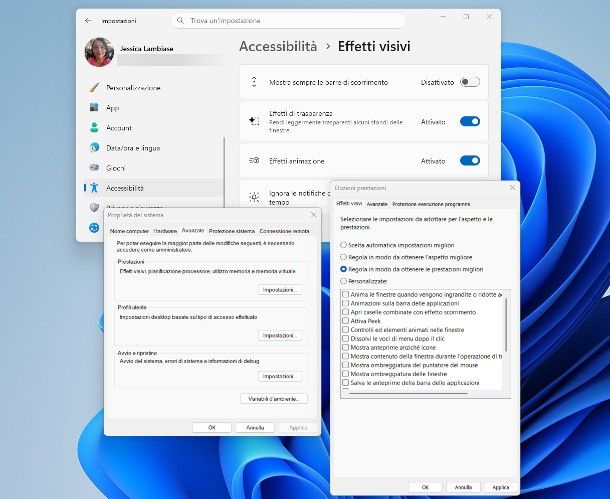Click OK in Proprietà del sistema
Viewport: 610px width, 499px height.
pyautogui.click(x=212, y=427)
